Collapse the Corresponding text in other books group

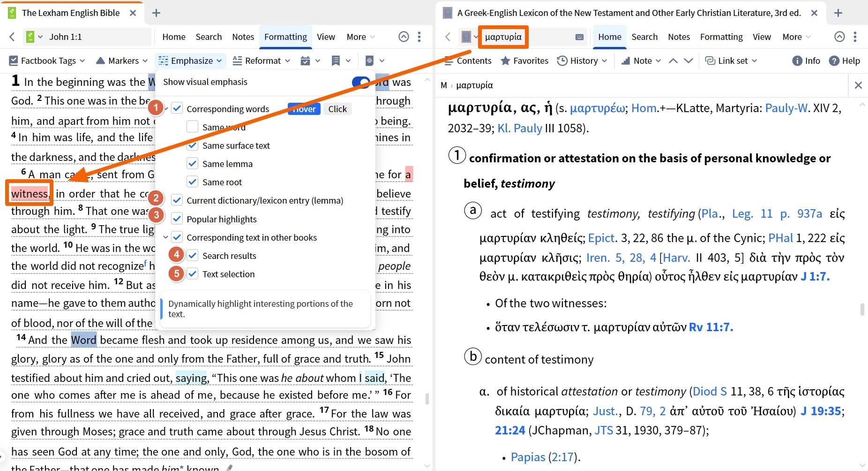pos(165,237)
